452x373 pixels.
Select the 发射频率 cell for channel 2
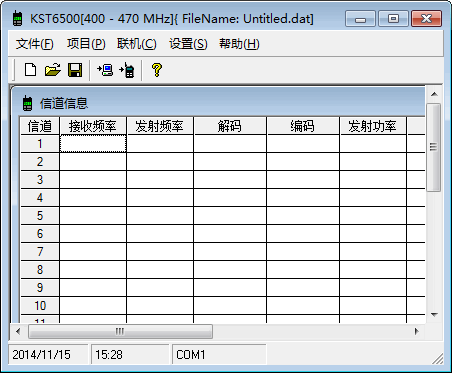160,162
